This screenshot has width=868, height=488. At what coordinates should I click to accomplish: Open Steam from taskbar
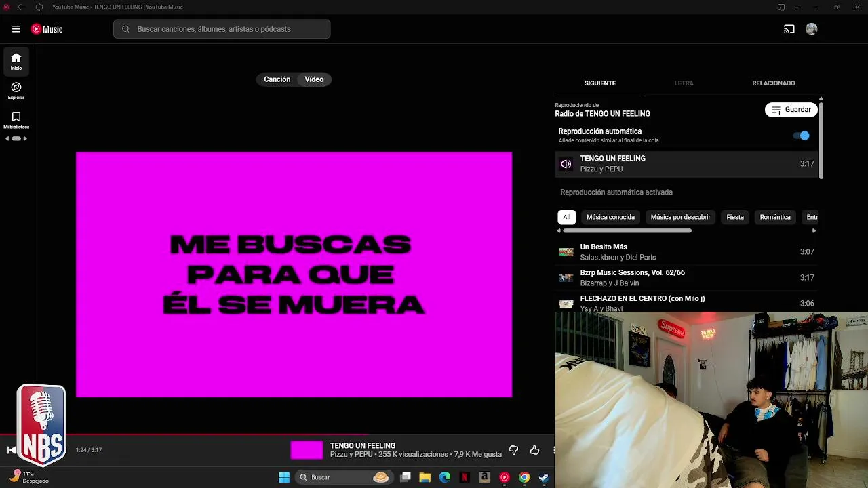(544, 477)
